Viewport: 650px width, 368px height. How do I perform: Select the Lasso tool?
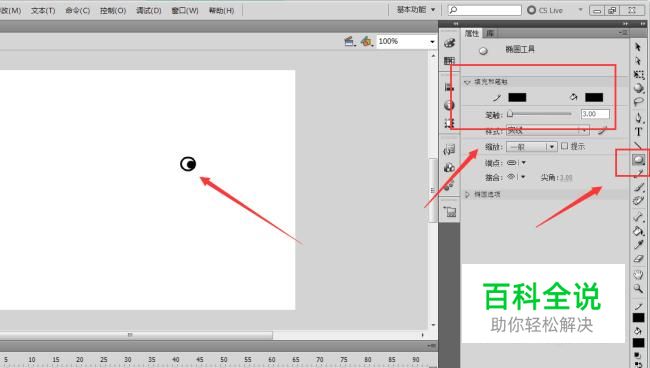pyautogui.click(x=638, y=102)
